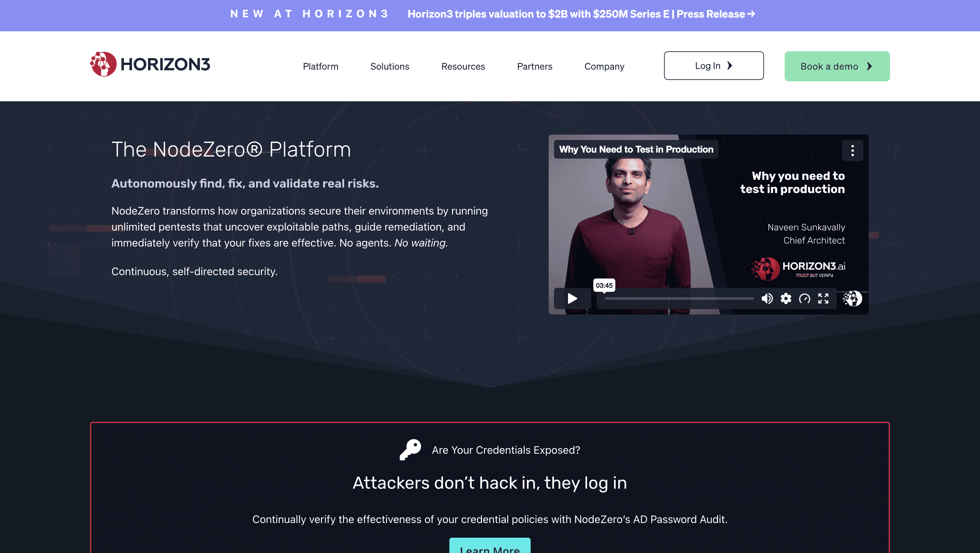
Task: Play the Test in Production video
Action: [572, 298]
